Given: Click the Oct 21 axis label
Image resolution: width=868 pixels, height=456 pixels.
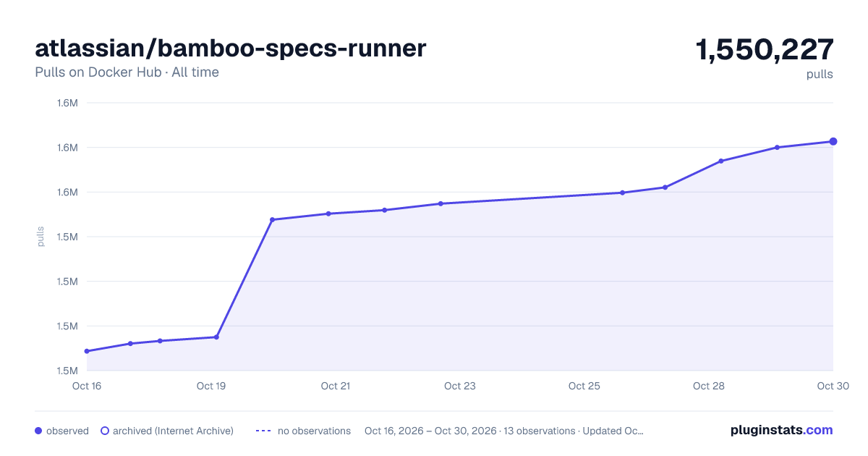Looking at the screenshot, I should [x=336, y=386].
